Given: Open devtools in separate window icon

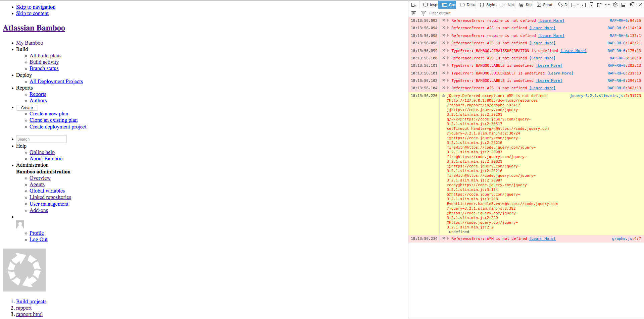Looking at the screenshot, I should 632,4.
